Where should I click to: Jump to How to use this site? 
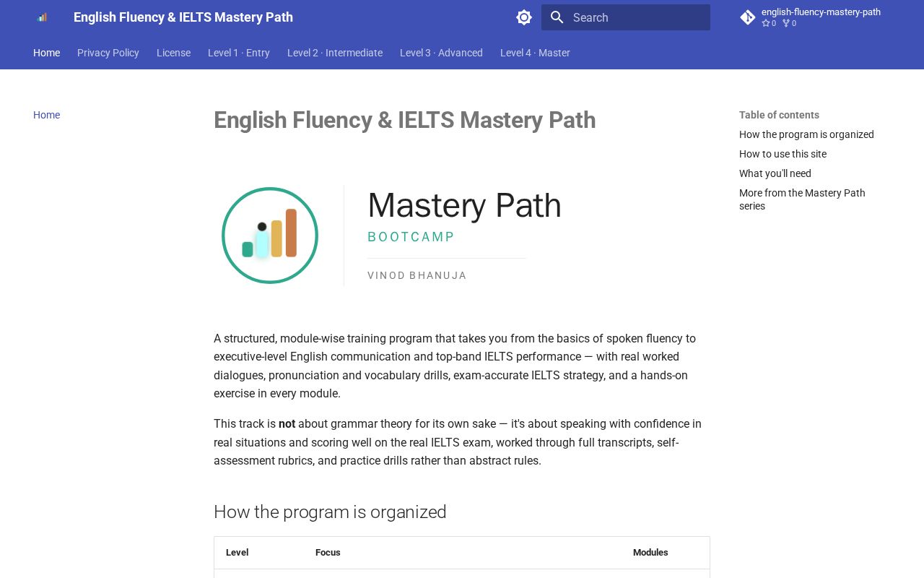pyautogui.click(x=783, y=154)
